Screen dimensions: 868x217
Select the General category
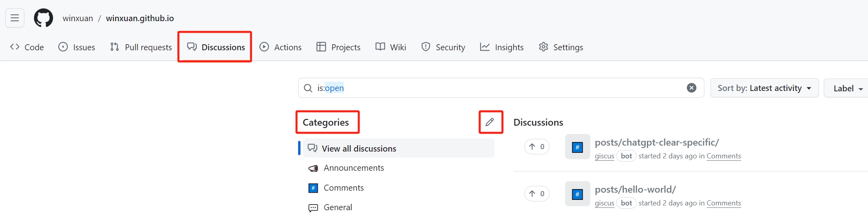[x=338, y=207]
